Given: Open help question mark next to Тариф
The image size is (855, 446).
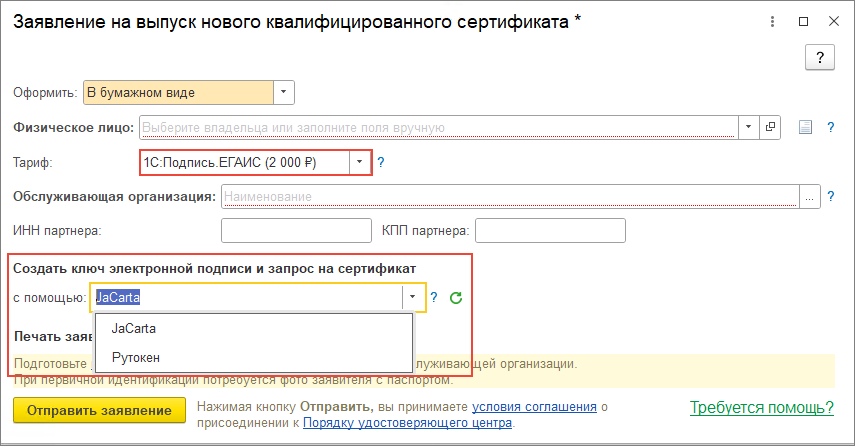Looking at the screenshot, I should click(380, 162).
